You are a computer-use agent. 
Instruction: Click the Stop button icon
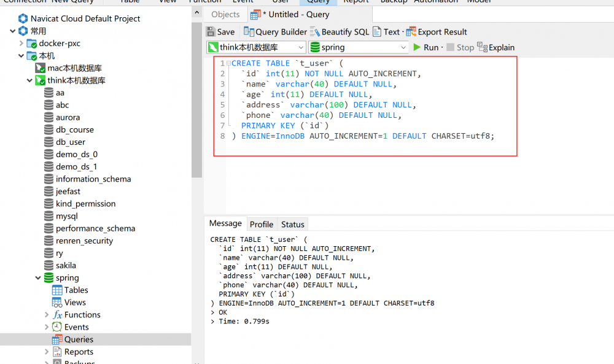point(450,47)
